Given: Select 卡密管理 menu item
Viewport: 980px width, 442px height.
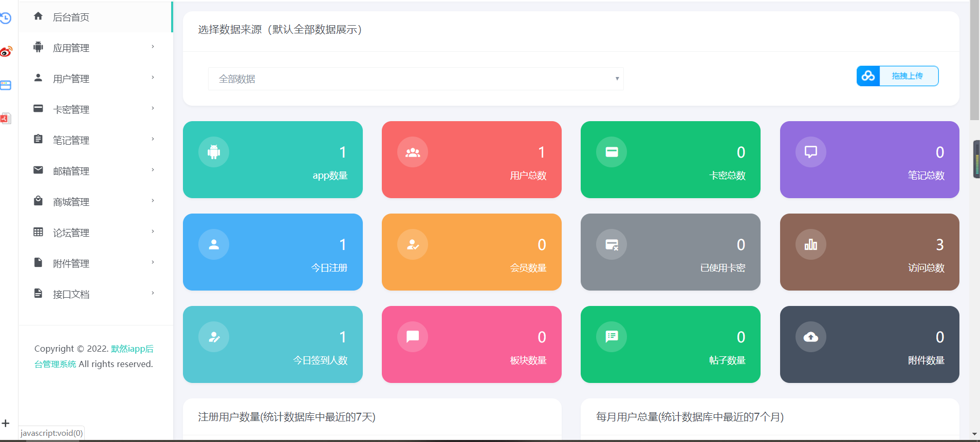Looking at the screenshot, I should click(96, 109).
